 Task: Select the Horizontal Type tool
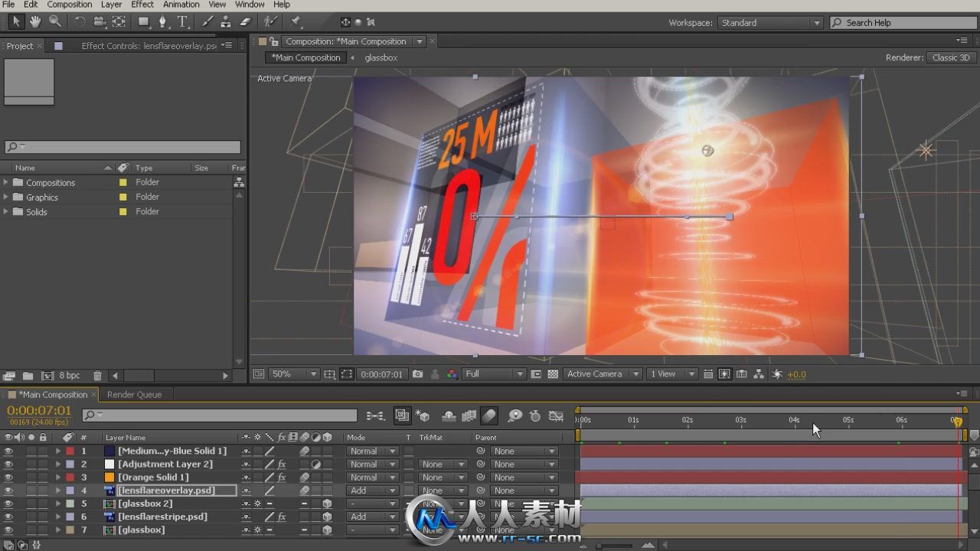(x=182, y=22)
